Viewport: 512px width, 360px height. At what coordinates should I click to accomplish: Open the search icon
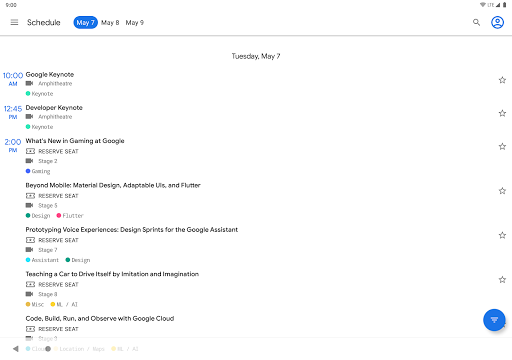tap(476, 22)
